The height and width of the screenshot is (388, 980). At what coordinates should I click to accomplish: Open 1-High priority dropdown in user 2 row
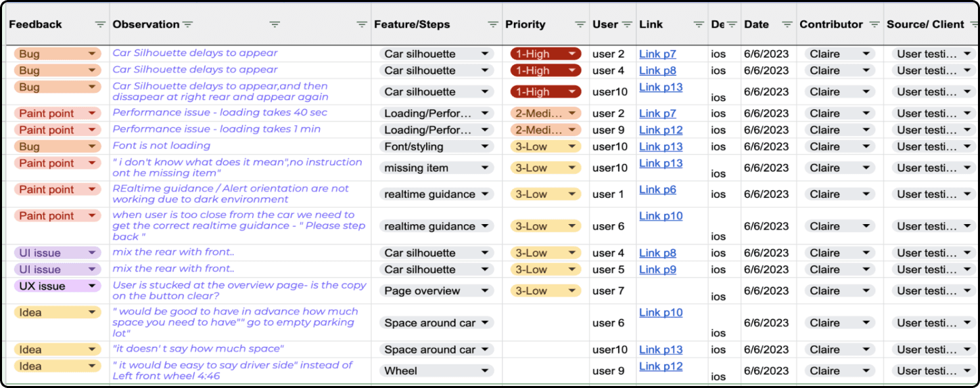(546, 53)
